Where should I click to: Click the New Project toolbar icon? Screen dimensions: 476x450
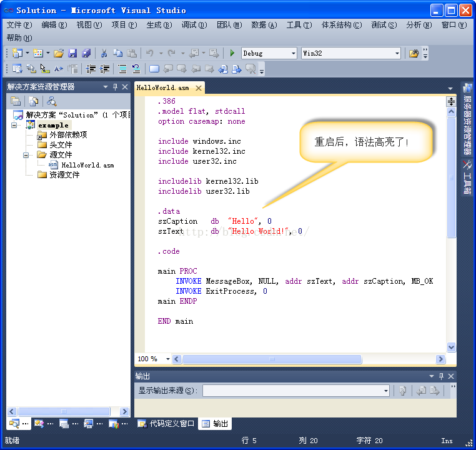(17, 53)
